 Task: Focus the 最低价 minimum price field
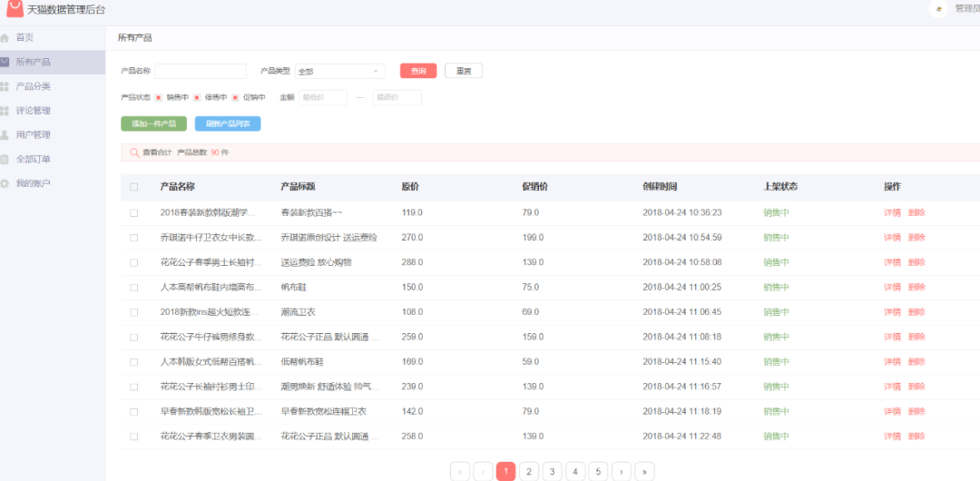pyautogui.click(x=323, y=98)
